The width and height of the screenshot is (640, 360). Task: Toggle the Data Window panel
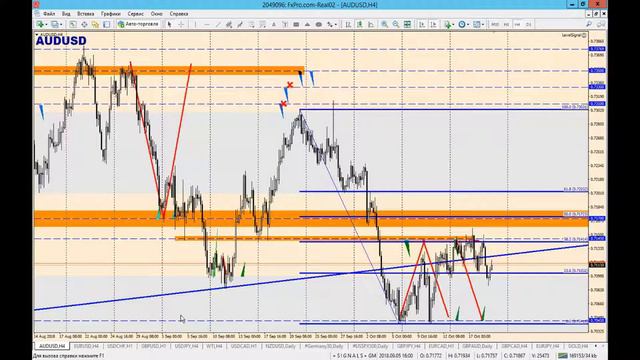click(84, 24)
